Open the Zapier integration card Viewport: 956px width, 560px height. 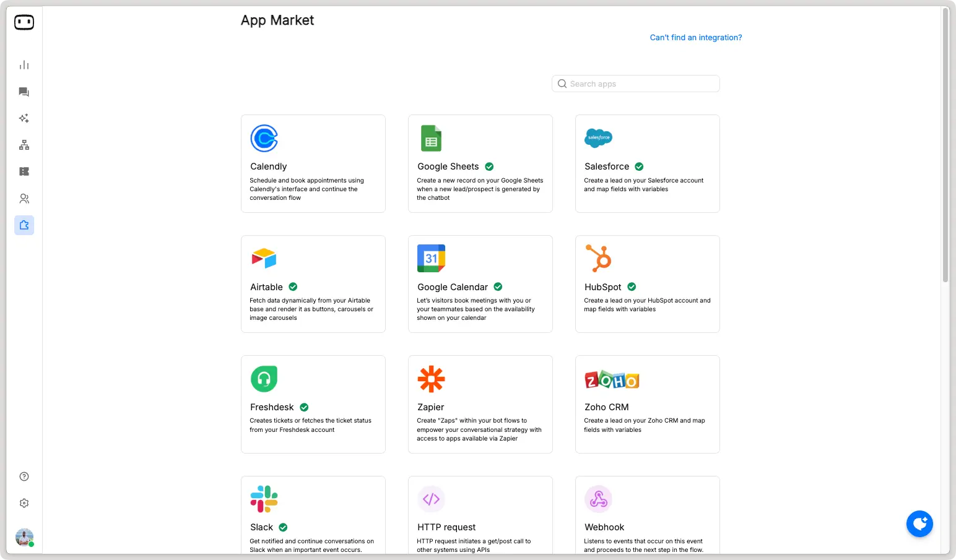480,404
